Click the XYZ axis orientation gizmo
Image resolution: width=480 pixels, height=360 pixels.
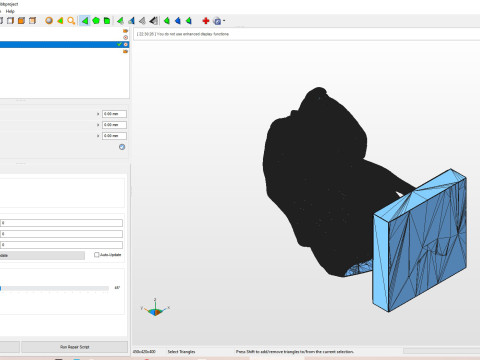click(x=155, y=308)
